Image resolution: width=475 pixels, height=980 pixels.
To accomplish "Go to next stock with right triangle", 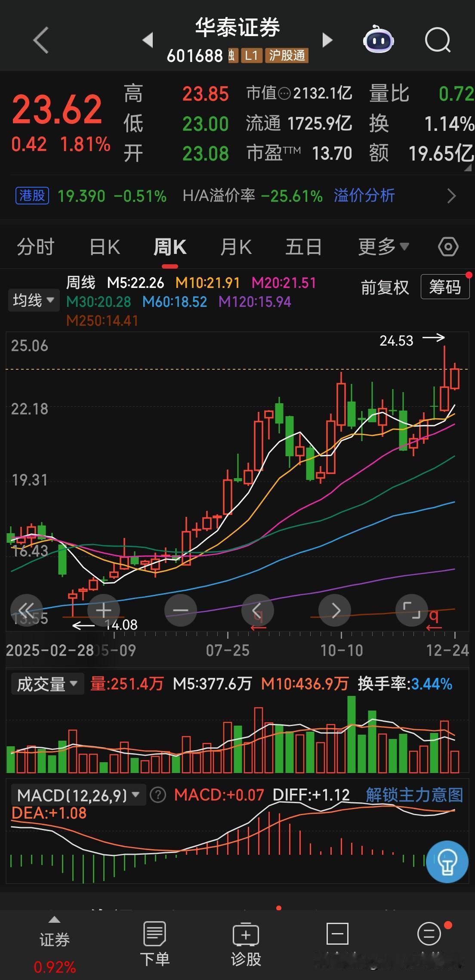I will pyautogui.click(x=327, y=40).
